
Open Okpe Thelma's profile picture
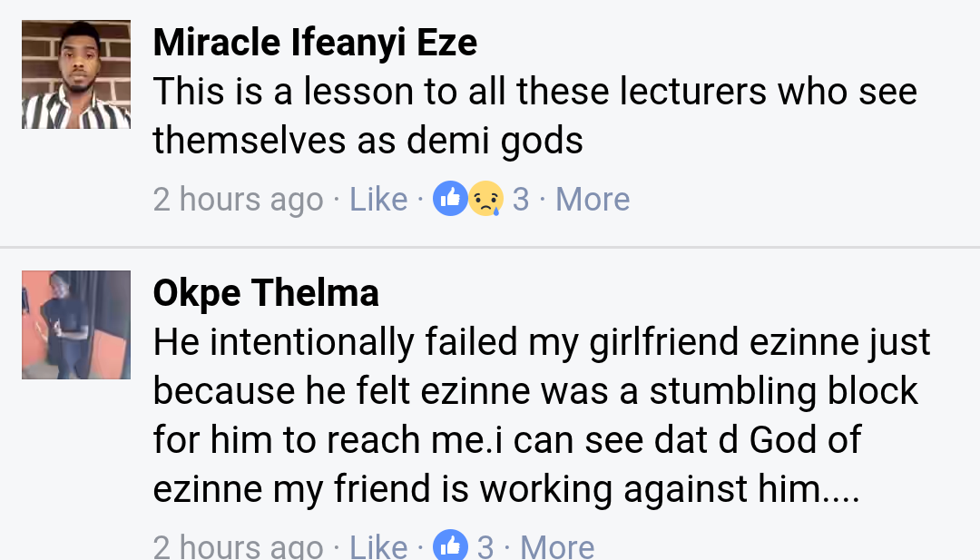[x=76, y=324]
